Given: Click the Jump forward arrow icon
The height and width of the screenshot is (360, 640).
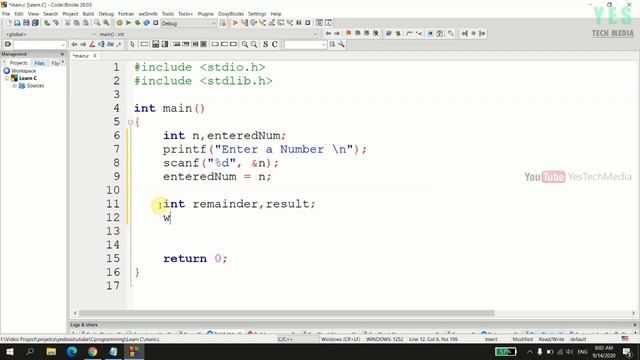Looking at the screenshot, I should 337,33.
